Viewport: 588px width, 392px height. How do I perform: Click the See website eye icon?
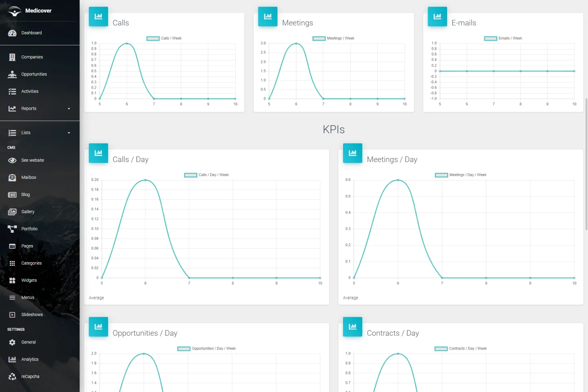12,160
